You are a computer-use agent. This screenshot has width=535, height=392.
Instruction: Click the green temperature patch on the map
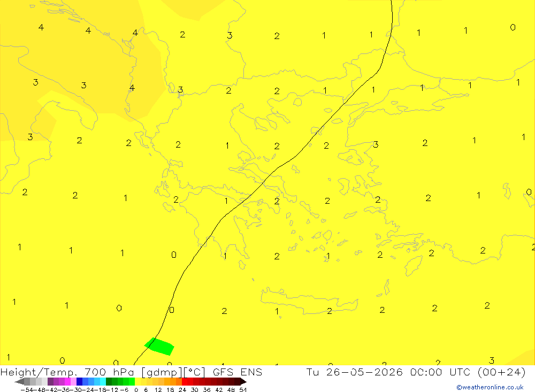(x=159, y=347)
